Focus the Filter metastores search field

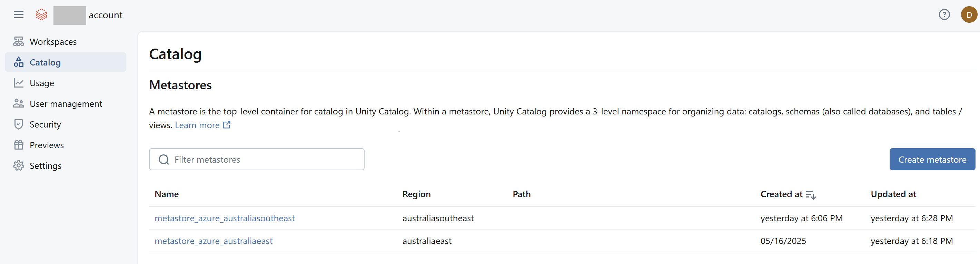tap(263, 160)
